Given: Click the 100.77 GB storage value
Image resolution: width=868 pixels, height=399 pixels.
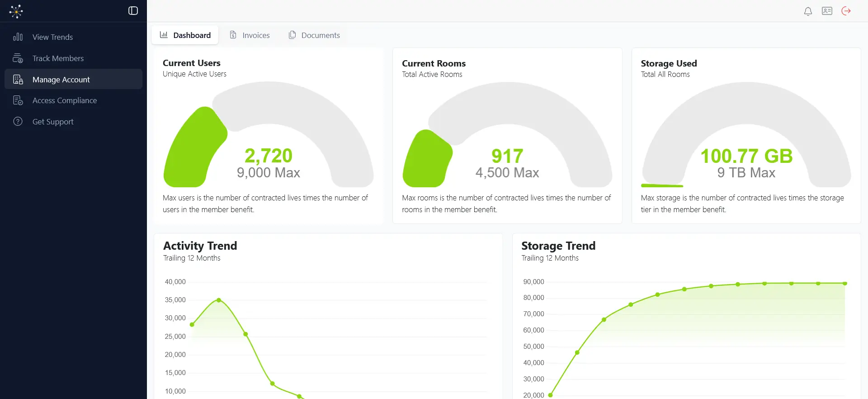Looking at the screenshot, I should point(746,156).
